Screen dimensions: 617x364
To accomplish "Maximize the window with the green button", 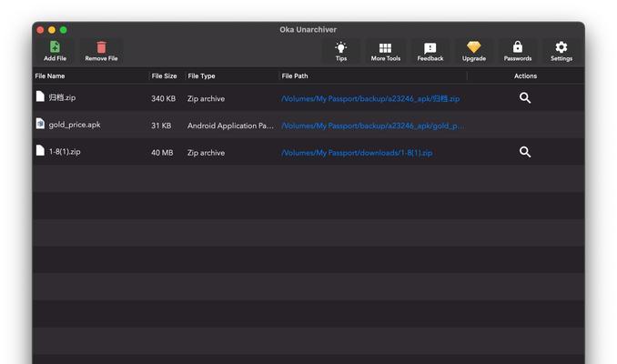I will coord(64,30).
